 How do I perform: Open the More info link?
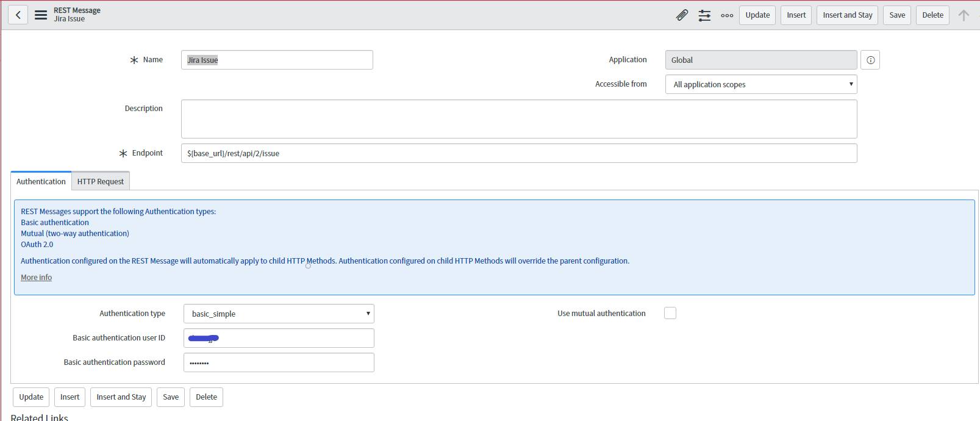(x=37, y=278)
